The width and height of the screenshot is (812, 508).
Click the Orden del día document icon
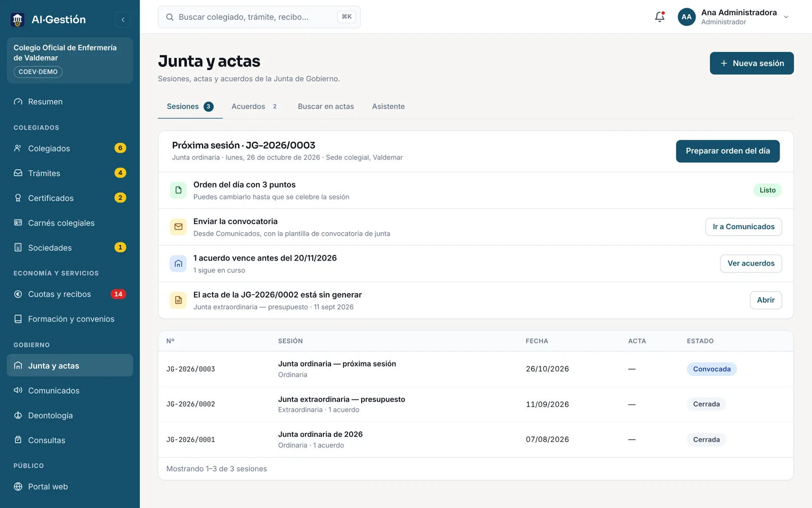pos(178,190)
